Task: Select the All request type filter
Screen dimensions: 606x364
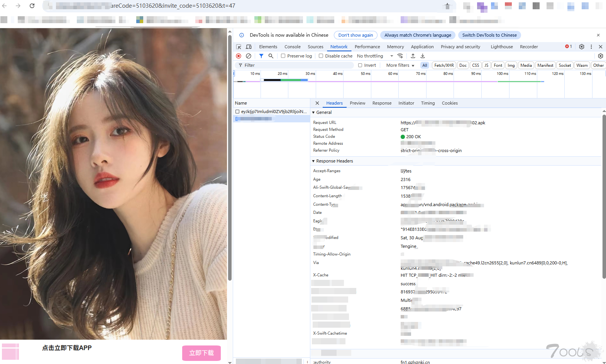Action: [x=425, y=65]
